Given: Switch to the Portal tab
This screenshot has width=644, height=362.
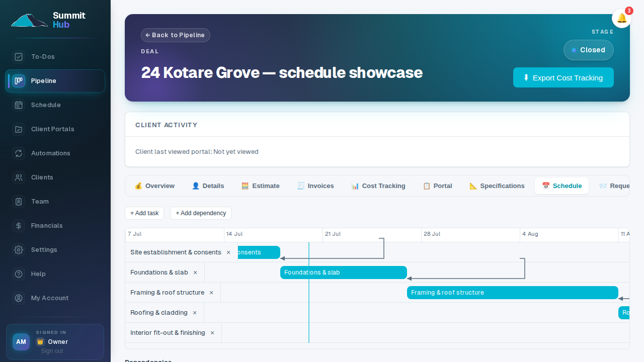Looking at the screenshot, I should (x=437, y=186).
